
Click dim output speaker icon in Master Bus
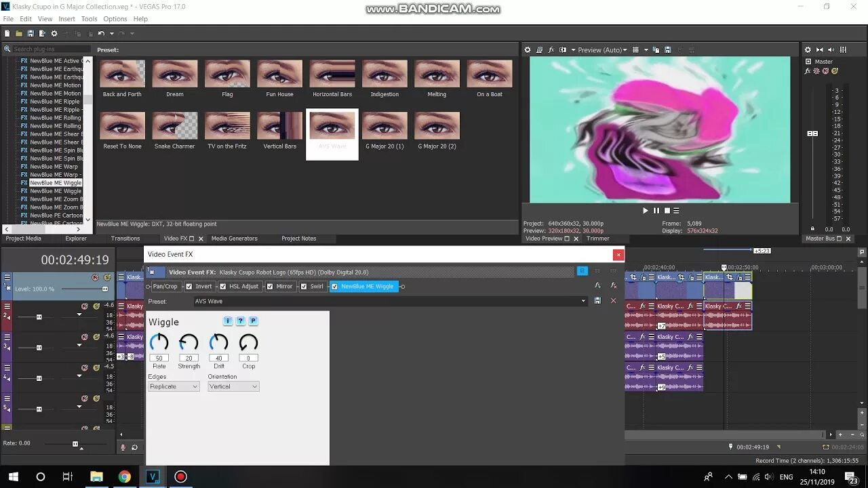(831, 49)
